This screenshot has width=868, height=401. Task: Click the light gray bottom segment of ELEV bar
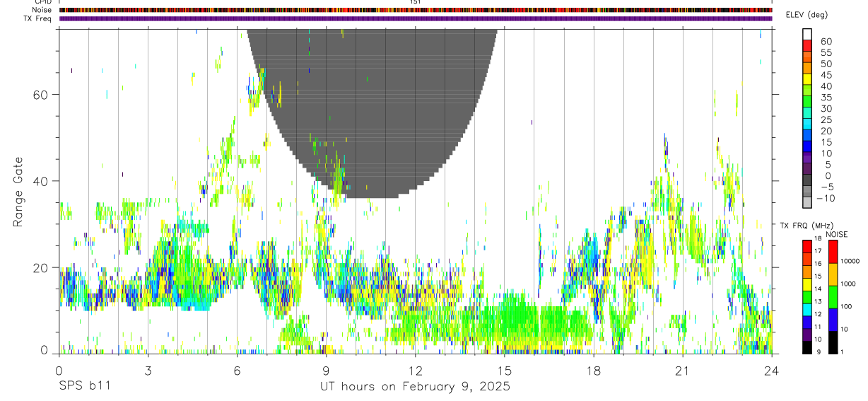(807, 202)
